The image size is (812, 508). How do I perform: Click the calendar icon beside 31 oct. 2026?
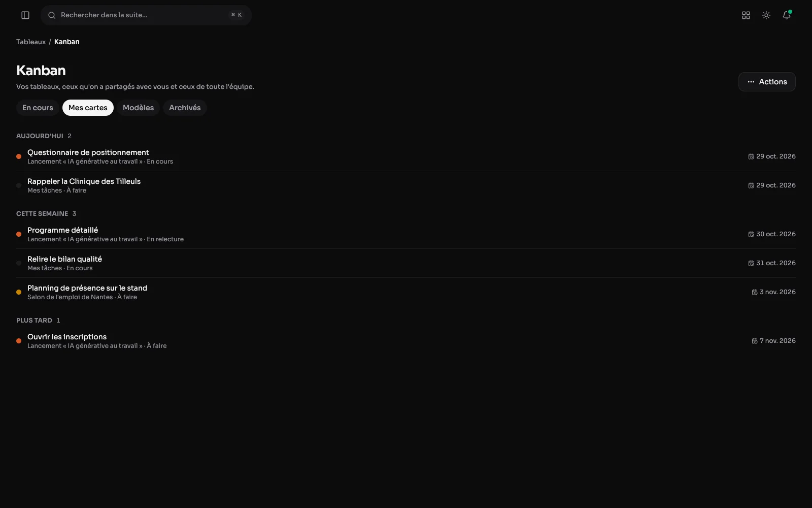tap(751, 263)
